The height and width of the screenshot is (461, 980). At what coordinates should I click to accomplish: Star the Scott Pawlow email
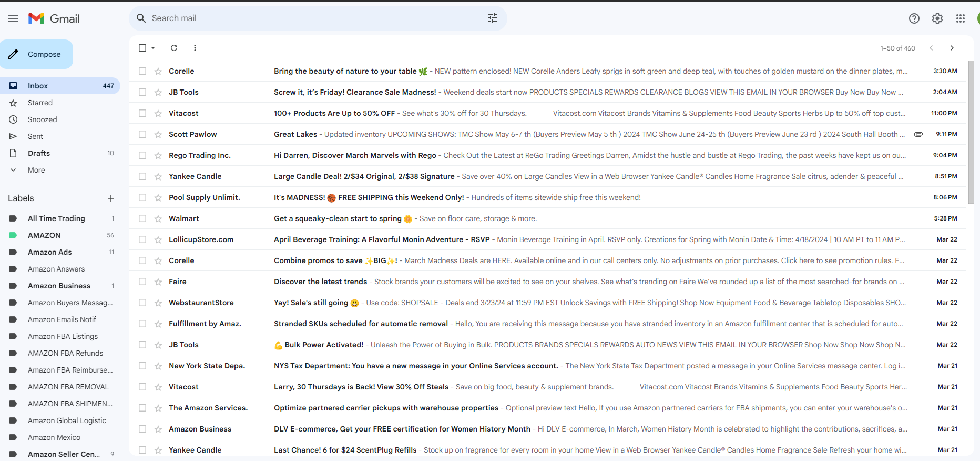158,134
